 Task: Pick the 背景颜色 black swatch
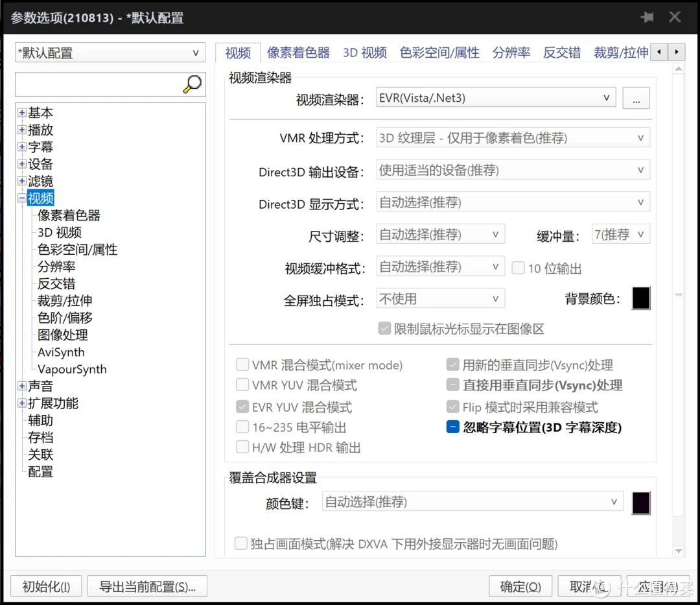pos(640,298)
